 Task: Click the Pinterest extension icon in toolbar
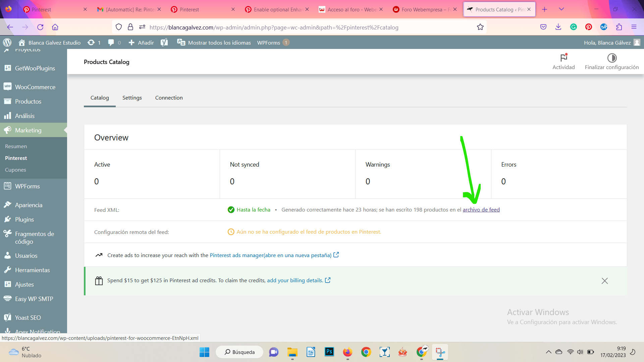click(x=589, y=27)
